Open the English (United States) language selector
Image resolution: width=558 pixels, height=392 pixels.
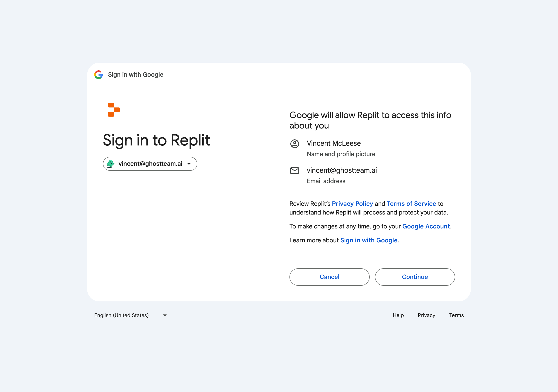point(121,315)
